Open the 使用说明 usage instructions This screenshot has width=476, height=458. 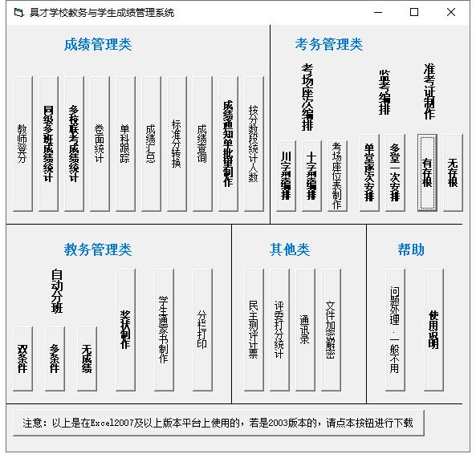coord(433,330)
